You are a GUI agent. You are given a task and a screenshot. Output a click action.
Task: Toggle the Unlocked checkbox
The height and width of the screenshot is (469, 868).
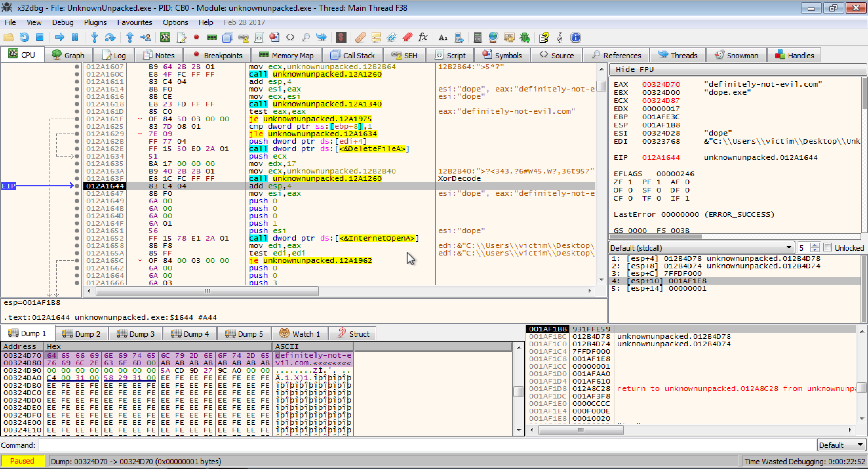(828, 248)
